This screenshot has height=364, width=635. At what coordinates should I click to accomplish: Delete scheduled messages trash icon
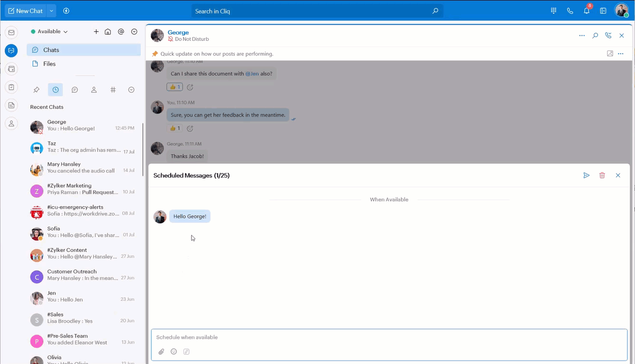pos(602,175)
